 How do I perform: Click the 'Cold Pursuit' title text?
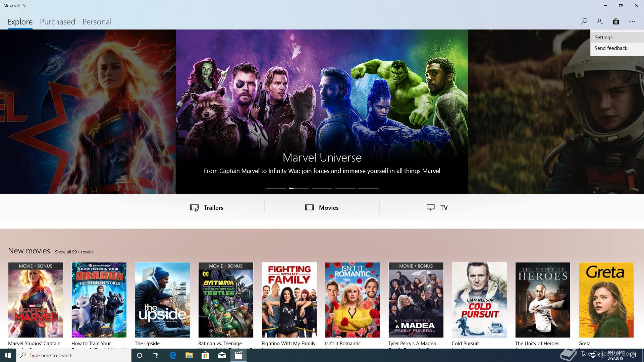pos(465,344)
